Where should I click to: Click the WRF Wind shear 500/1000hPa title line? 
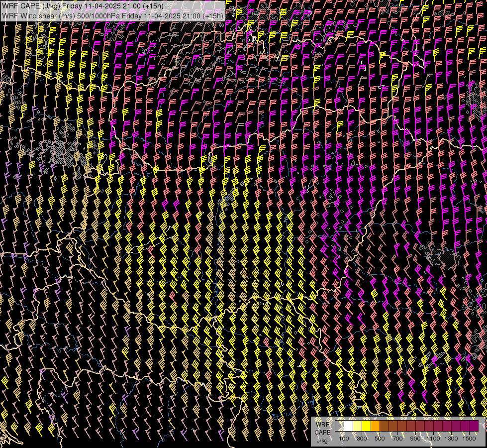pos(112,16)
